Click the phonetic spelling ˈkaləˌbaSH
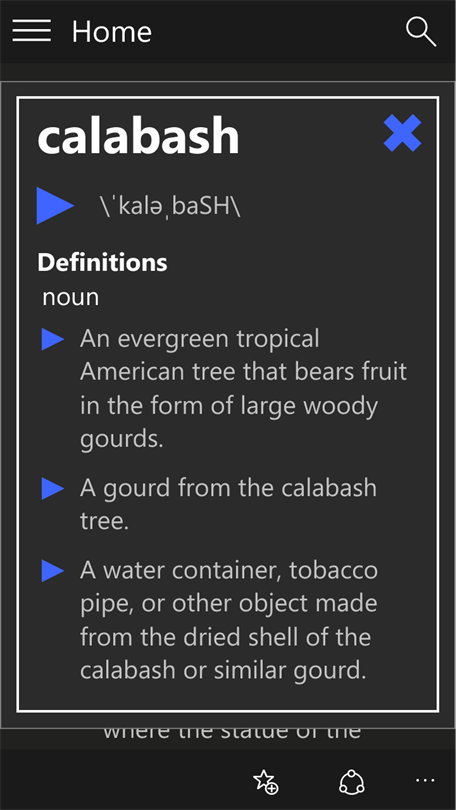This screenshot has height=810, width=456. (x=170, y=206)
